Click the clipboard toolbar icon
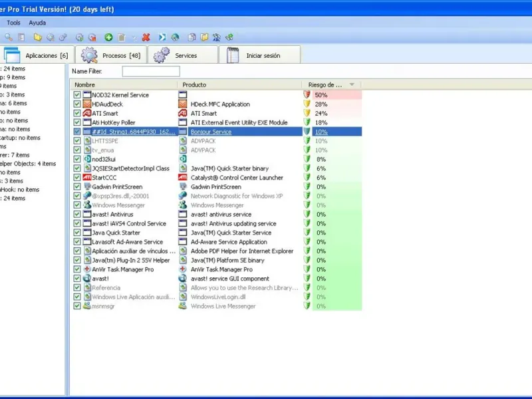This screenshot has width=532, height=399. [x=122, y=37]
